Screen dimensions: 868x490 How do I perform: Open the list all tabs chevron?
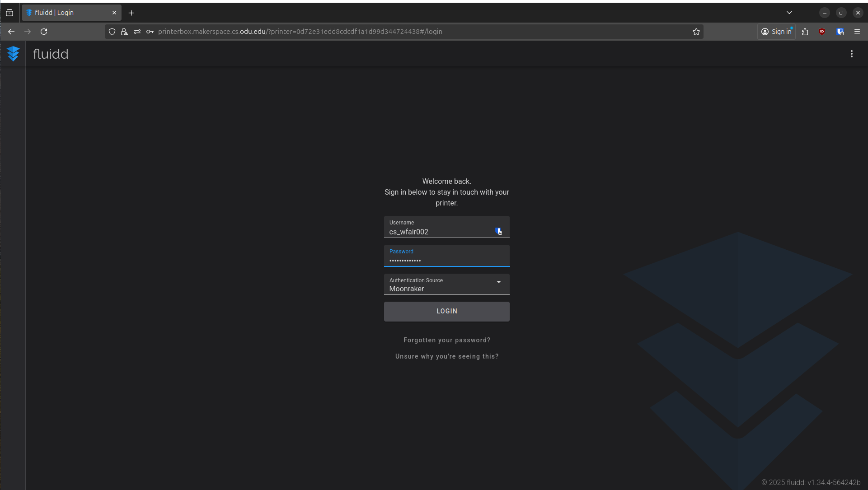[x=789, y=13]
